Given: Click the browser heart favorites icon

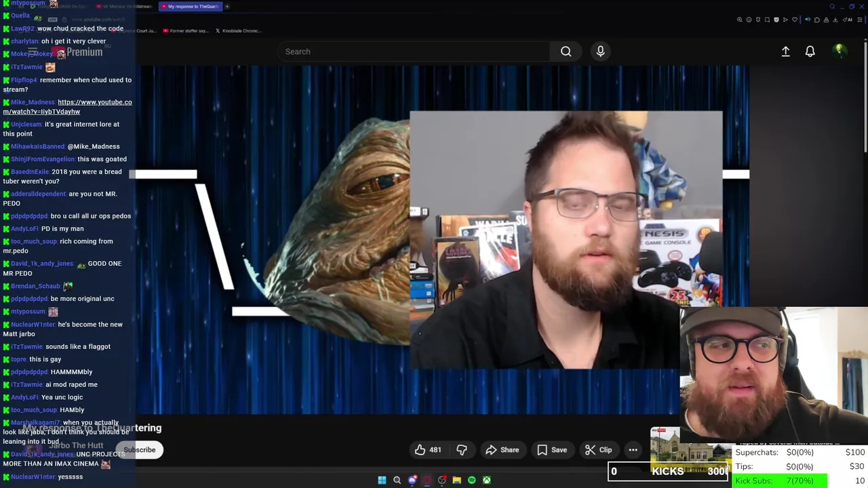Looking at the screenshot, I should point(795,20).
